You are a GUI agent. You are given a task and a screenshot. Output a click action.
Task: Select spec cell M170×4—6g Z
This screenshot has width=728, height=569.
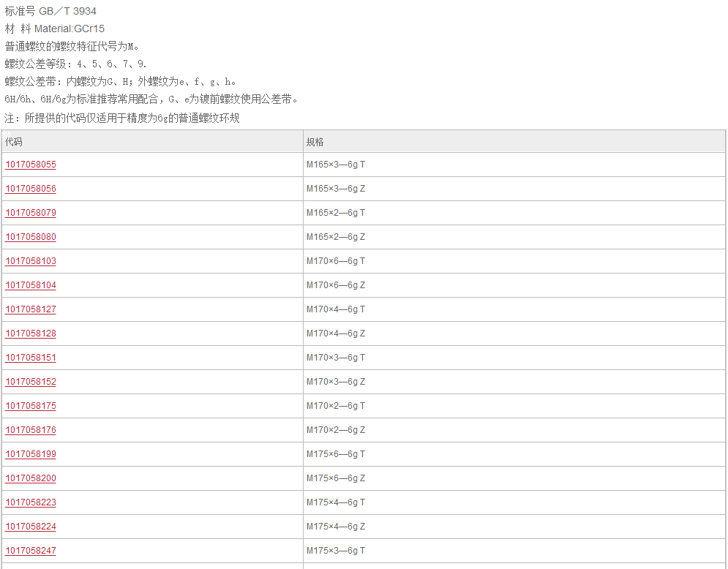point(514,334)
